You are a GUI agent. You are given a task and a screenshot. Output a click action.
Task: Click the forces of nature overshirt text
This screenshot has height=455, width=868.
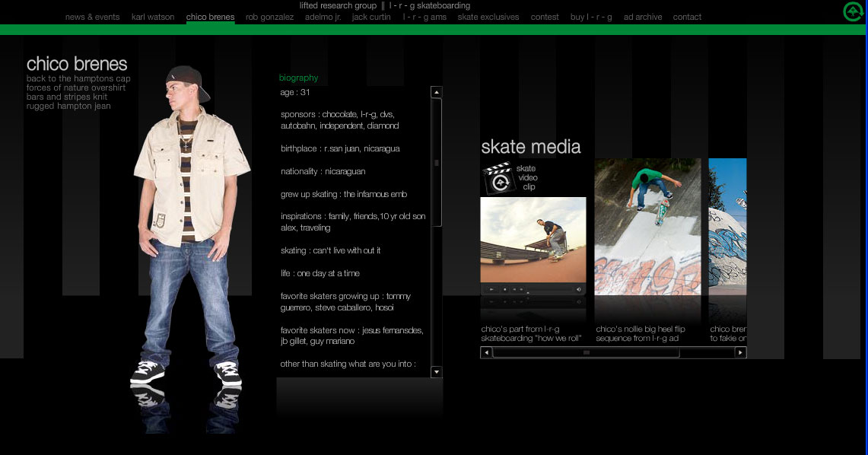[76, 87]
